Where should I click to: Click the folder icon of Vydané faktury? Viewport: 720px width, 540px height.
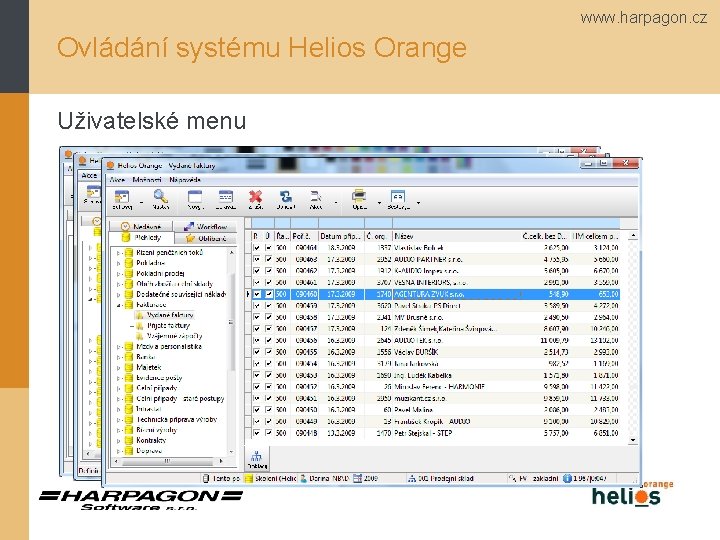pyautogui.click(x=140, y=315)
